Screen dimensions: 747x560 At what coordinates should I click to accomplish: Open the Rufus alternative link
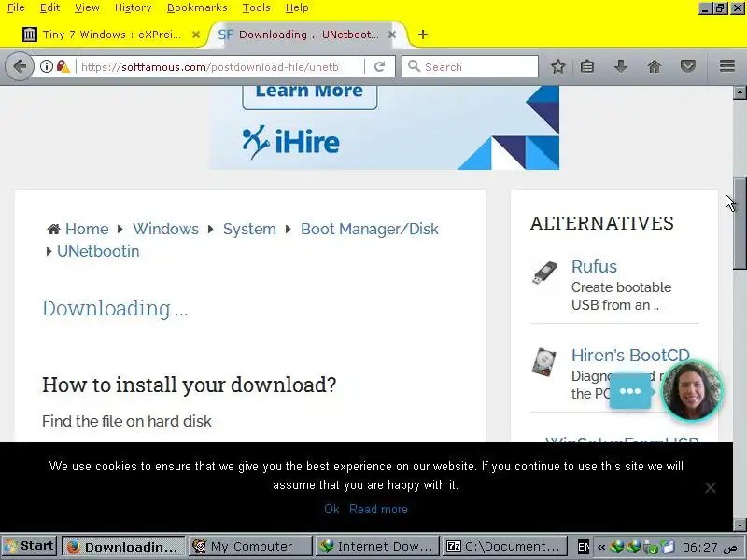[594, 267]
